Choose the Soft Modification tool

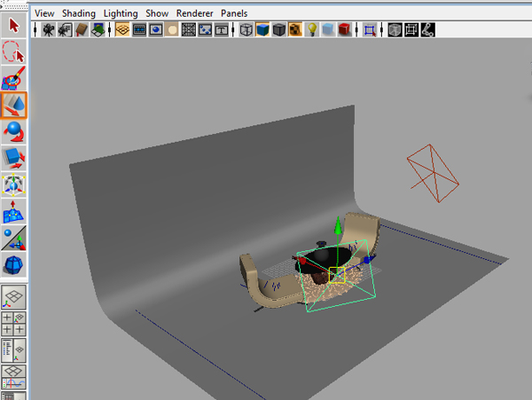[14, 212]
